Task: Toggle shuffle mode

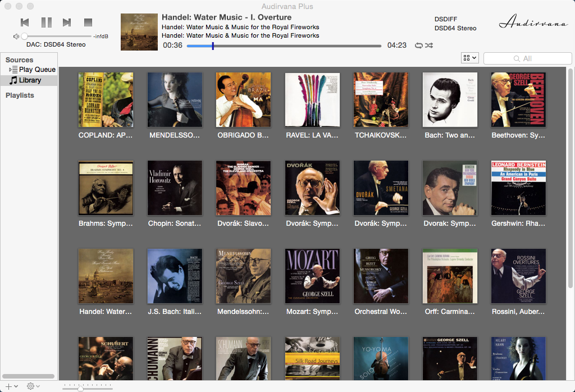Action: tap(429, 45)
